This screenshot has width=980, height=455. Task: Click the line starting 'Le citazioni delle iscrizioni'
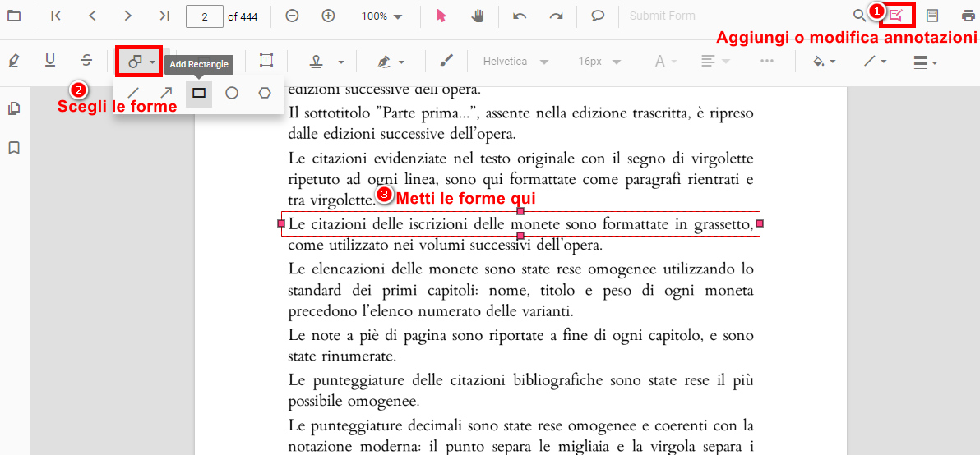520,224
